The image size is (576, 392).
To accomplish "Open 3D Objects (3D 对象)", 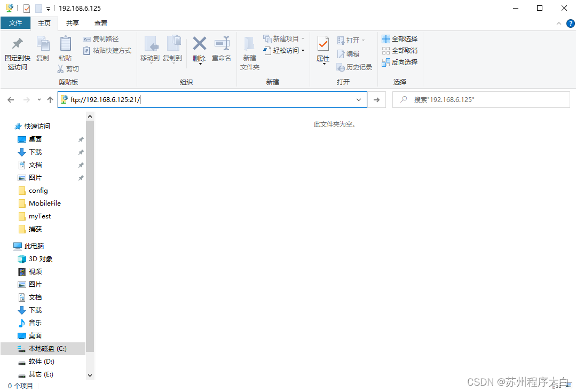I will [35, 259].
